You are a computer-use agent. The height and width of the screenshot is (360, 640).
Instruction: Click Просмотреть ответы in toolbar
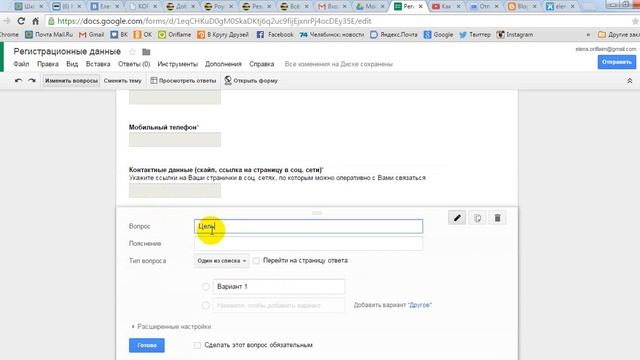pyautogui.click(x=183, y=81)
